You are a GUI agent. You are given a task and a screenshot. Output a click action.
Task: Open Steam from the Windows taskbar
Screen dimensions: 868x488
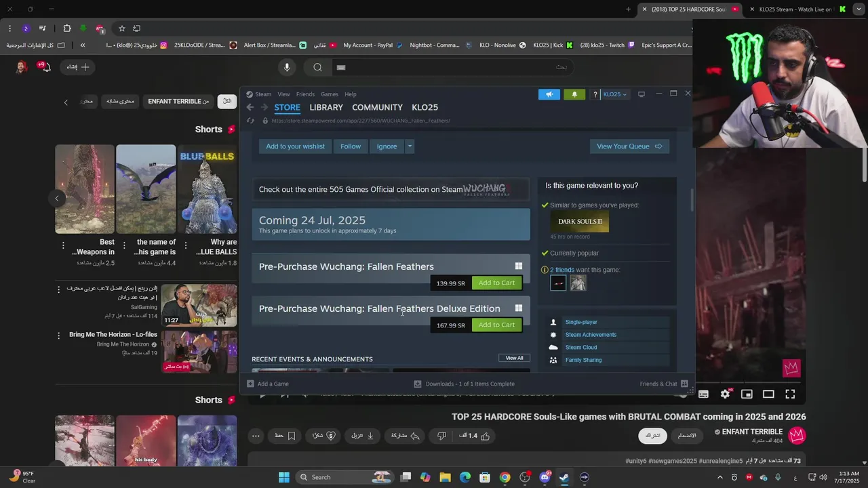(564, 477)
